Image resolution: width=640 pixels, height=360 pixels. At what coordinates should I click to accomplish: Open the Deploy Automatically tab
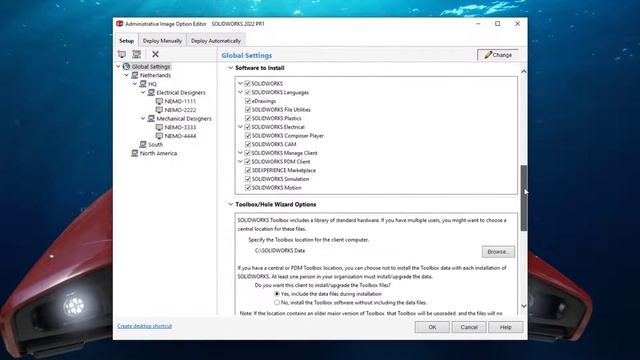click(216, 41)
